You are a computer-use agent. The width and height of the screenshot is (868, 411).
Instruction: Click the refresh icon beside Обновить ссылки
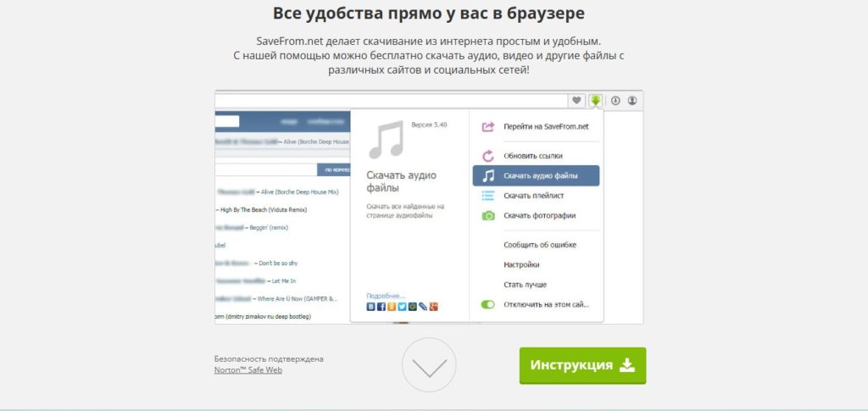point(487,156)
